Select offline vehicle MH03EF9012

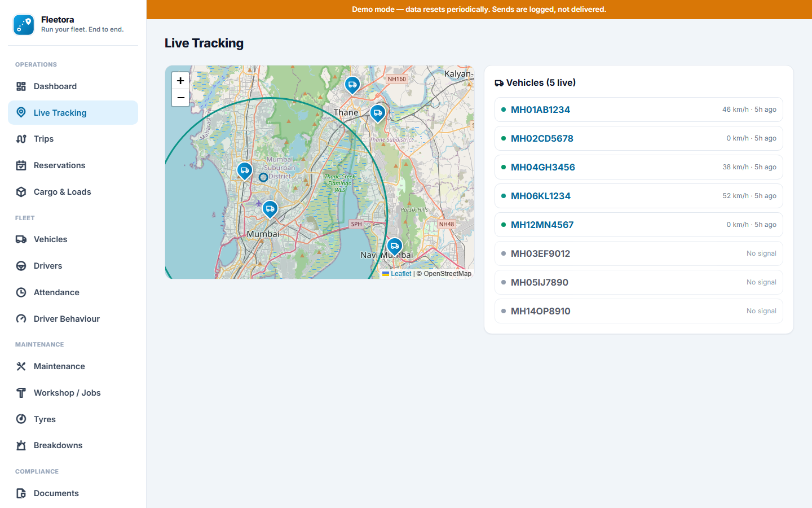[639, 253]
